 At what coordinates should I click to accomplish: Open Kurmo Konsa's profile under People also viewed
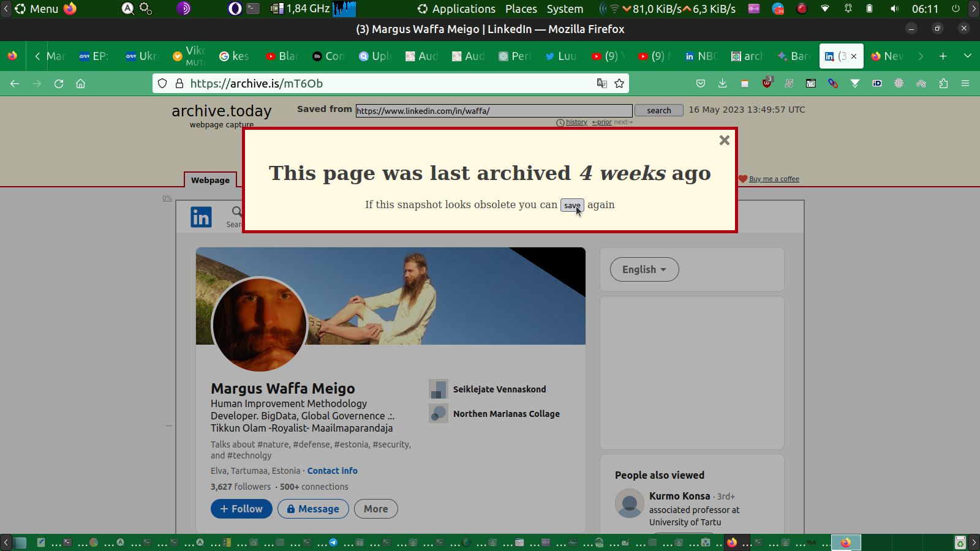680,496
